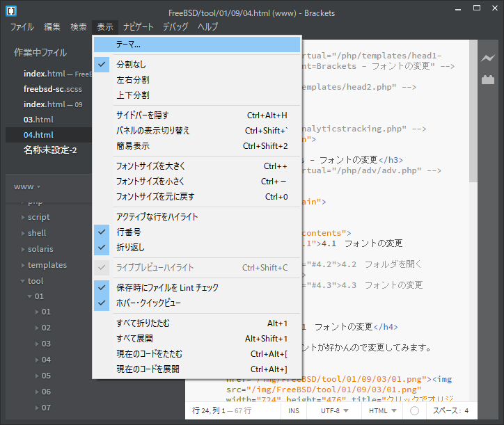Select 分割なし view option

197,65
